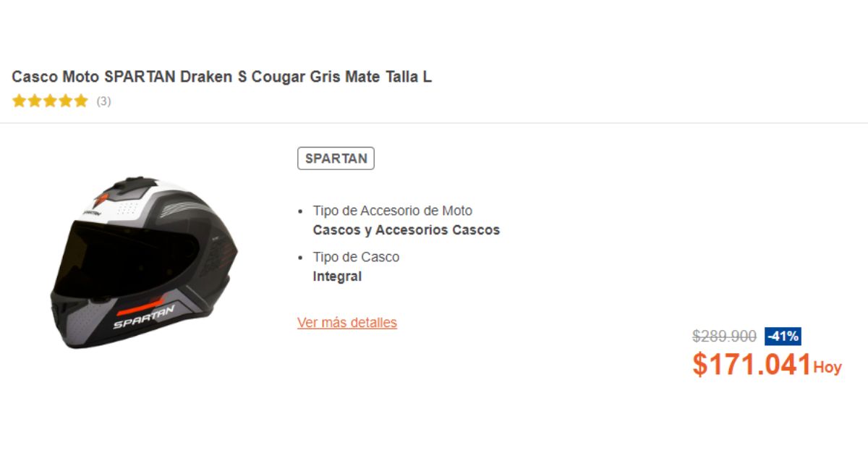Select the Integral helmet type value
Viewport: 868px width, 456px height.
pyautogui.click(x=337, y=276)
